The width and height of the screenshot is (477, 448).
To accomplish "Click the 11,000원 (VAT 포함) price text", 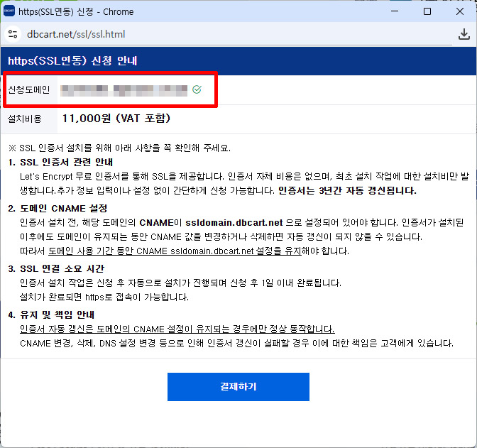I will pyautogui.click(x=116, y=119).
